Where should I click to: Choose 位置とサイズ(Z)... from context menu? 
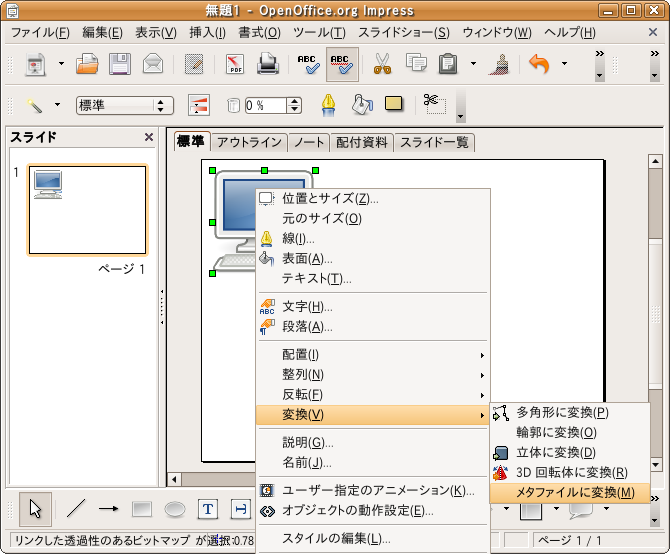click(373, 199)
